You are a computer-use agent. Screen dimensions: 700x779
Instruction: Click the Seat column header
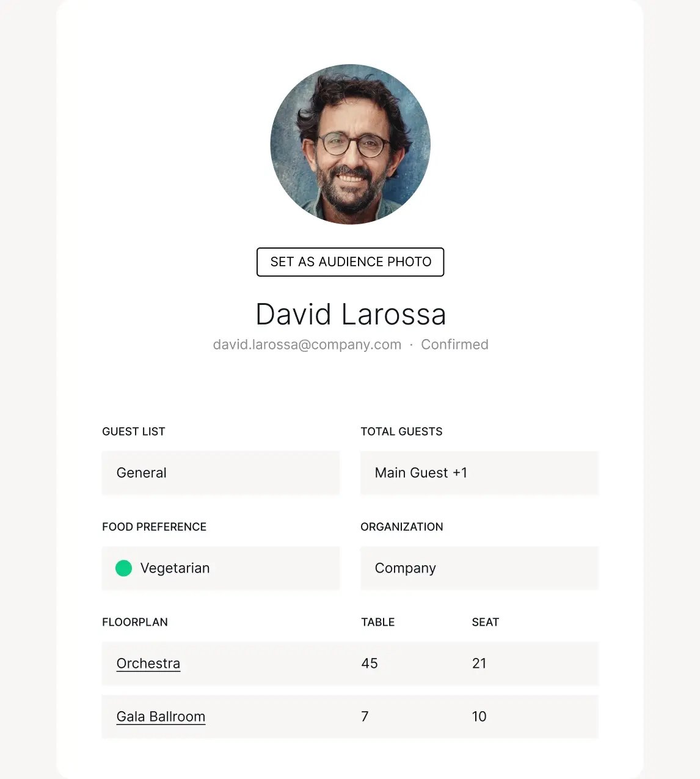tap(486, 622)
